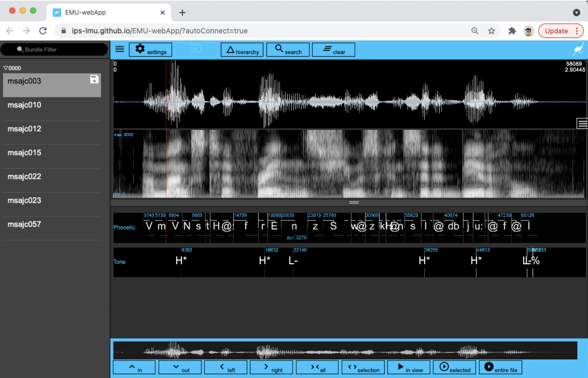Screen dimensions: 588x378
Task: Play the entire file
Action: (500, 367)
